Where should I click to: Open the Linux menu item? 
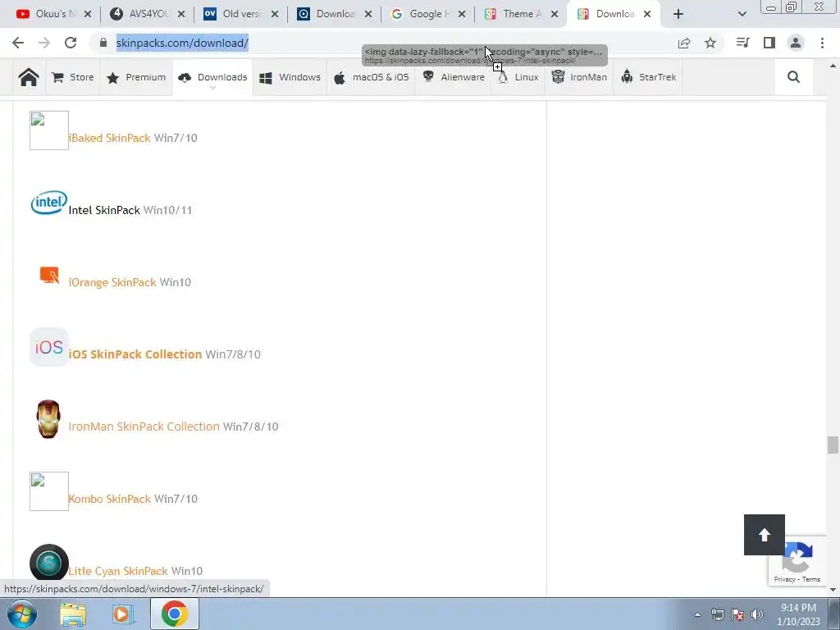pos(518,77)
